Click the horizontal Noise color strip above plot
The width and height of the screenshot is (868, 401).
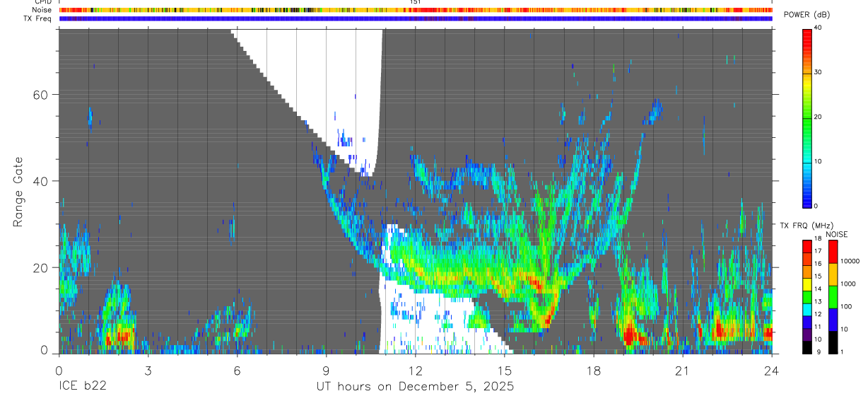coord(416,10)
